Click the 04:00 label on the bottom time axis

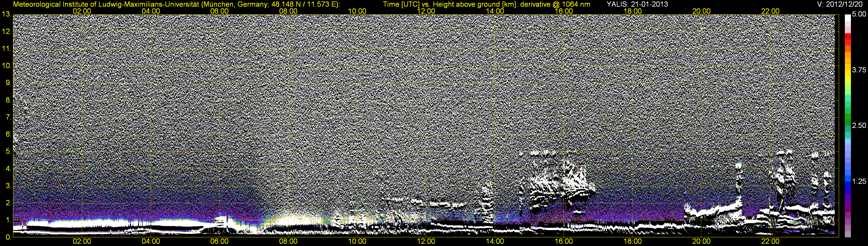coord(151,241)
